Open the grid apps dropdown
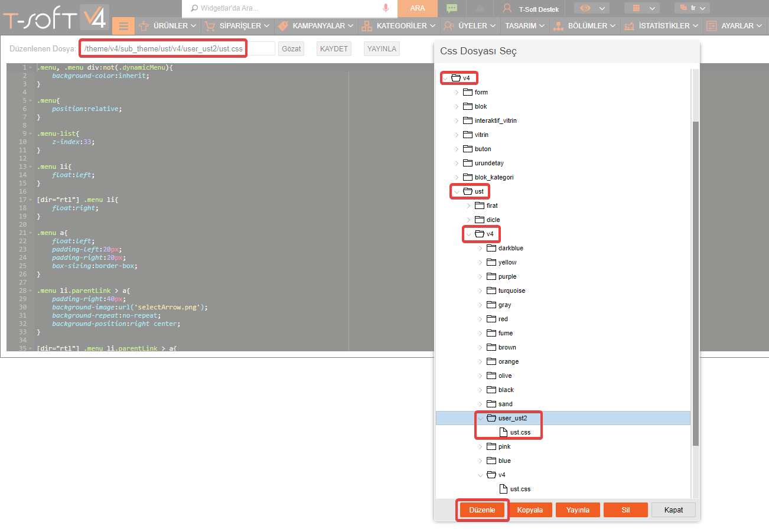The width and height of the screenshot is (769, 532). tap(642, 8)
